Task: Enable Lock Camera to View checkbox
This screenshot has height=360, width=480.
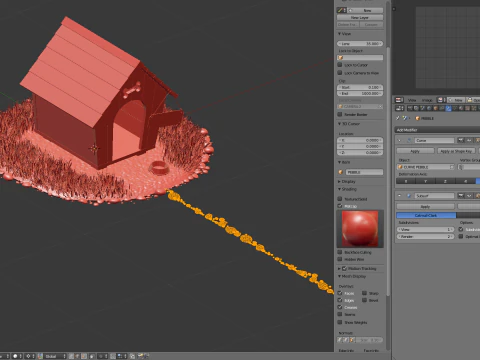Action: (x=340, y=72)
